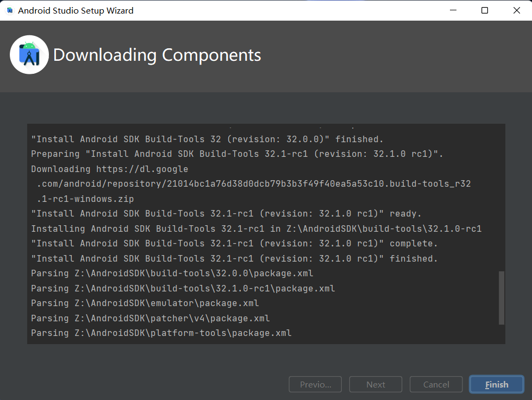Click the Cancel button
The width and height of the screenshot is (532, 400).
(436, 384)
